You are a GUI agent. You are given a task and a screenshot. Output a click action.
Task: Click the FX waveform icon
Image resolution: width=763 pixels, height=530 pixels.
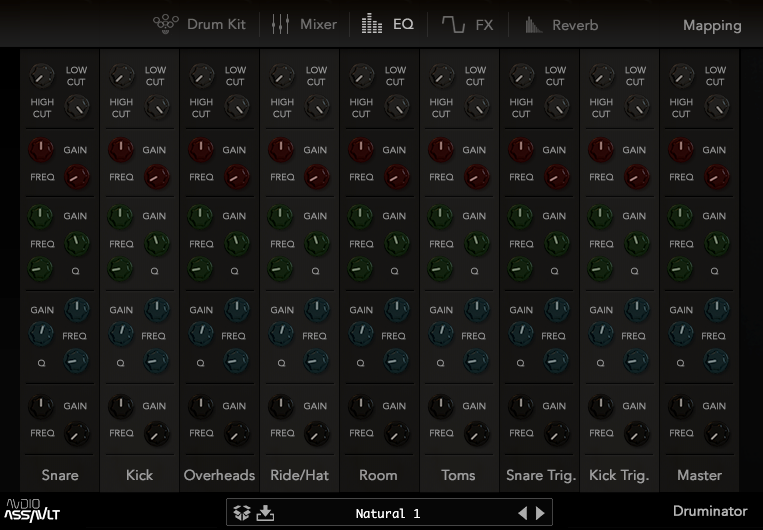(453, 24)
